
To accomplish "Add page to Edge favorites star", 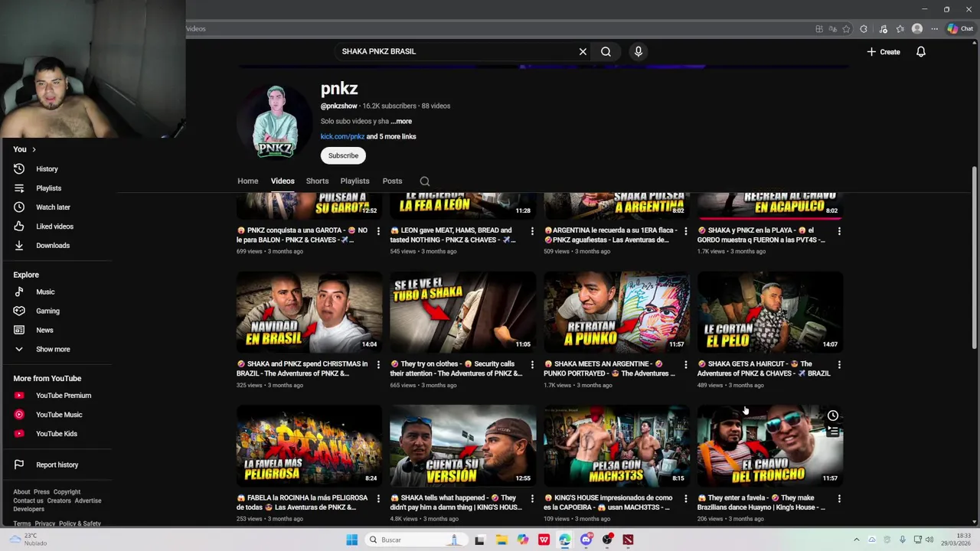I will pos(846,29).
